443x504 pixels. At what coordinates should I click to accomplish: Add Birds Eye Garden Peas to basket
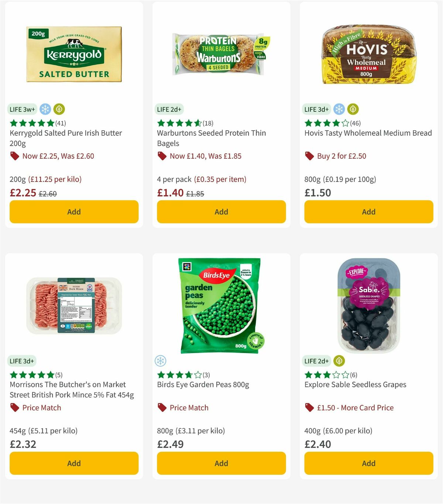[x=221, y=463]
